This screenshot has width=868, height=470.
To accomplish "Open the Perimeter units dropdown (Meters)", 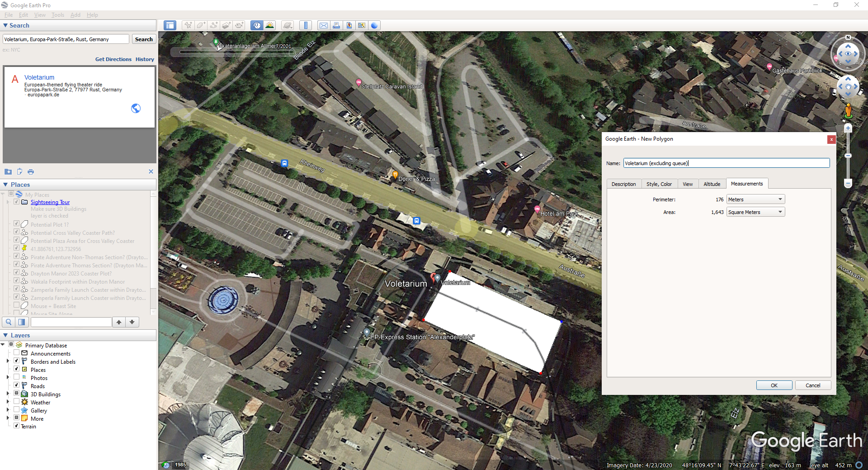I will (755, 199).
